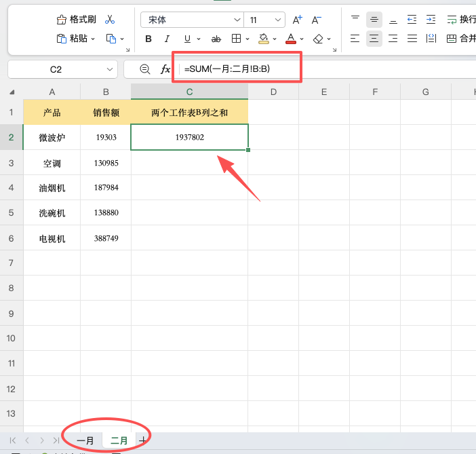Click the Select All corner triangle
This screenshot has height=454, width=476.
point(12,92)
